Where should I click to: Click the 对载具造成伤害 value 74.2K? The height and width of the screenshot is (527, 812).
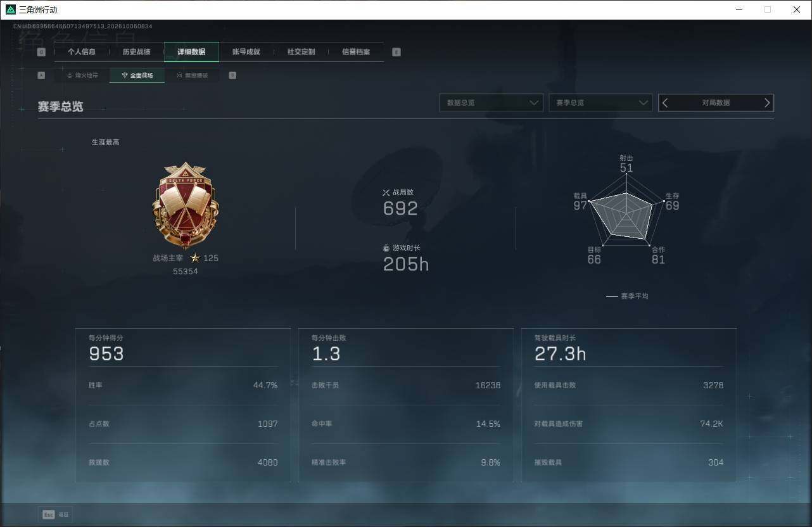click(x=712, y=424)
